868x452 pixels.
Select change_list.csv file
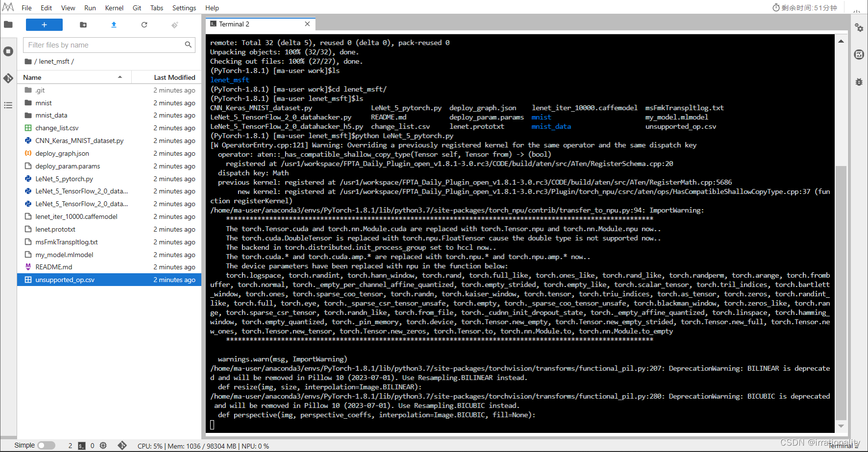tap(109, 128)
